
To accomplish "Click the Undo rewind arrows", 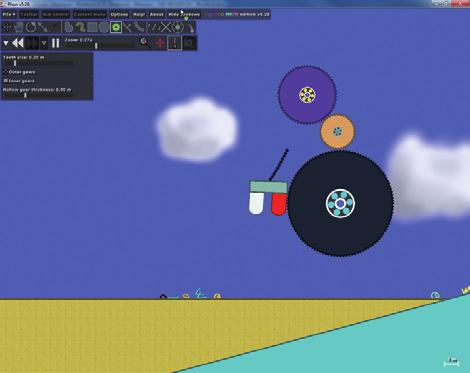I will click(x=18, y=43).
